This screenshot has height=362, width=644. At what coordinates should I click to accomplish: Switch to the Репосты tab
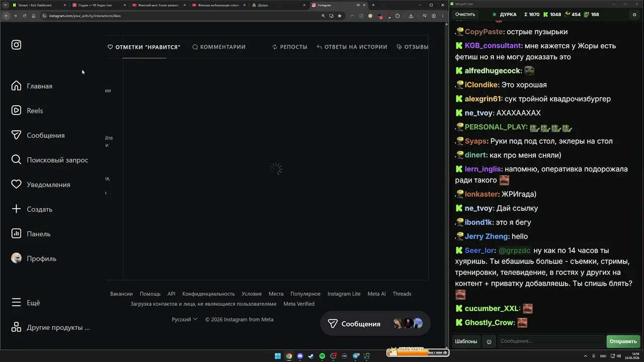290,47
